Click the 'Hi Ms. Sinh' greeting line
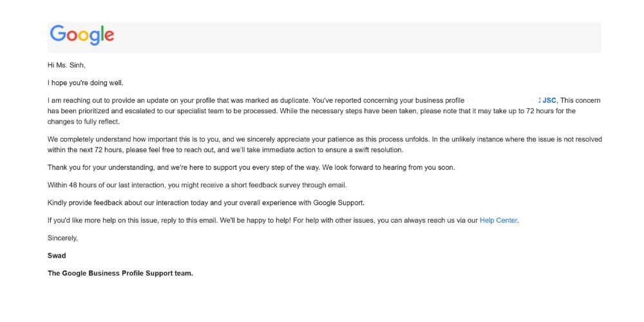This screenshot has height=322, width=644. pyautogui.click(x=66, y=65)
